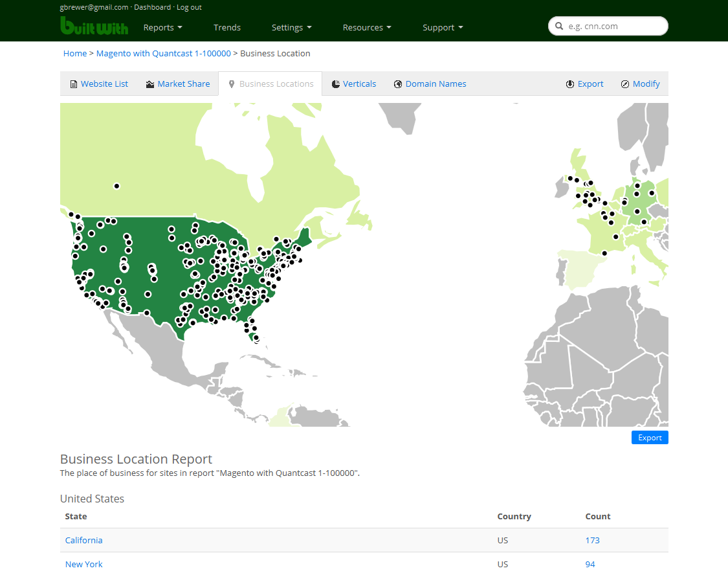Click the lone map marker in Canada
Viewport: 728px width, 575px height.
point(116,186)
